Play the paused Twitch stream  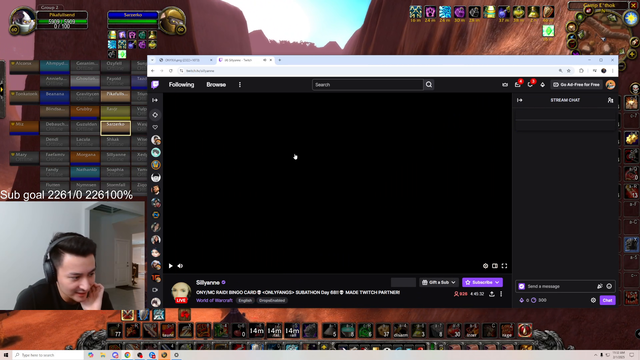tap(171, 266)
